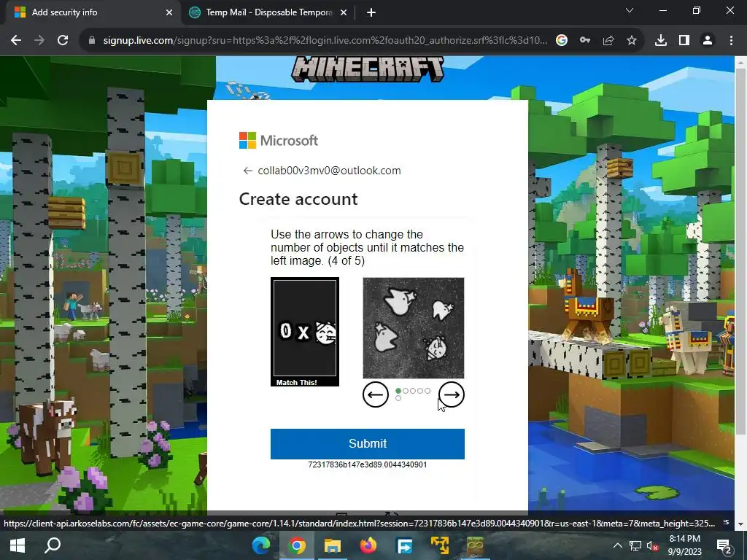Show hidden system tray icons

click(x=617, y=545)
